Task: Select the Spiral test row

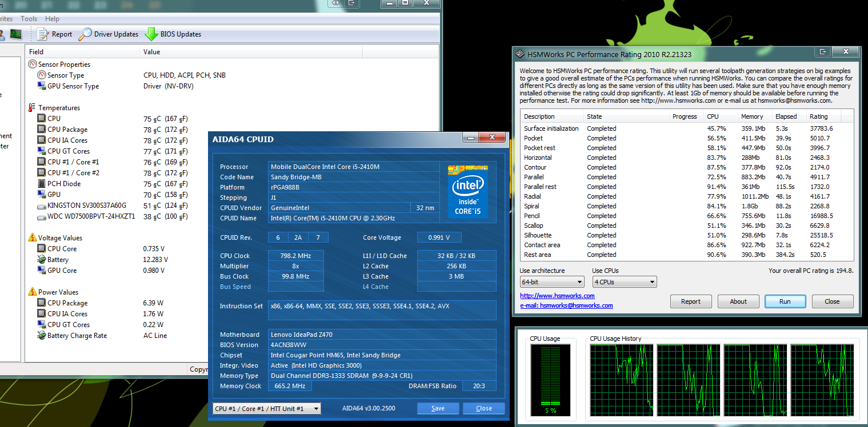Action: (x=687, y=206)
